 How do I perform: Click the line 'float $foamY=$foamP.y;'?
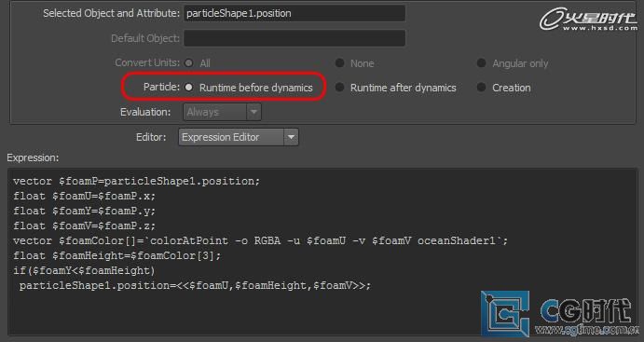[x=84, y=211]
